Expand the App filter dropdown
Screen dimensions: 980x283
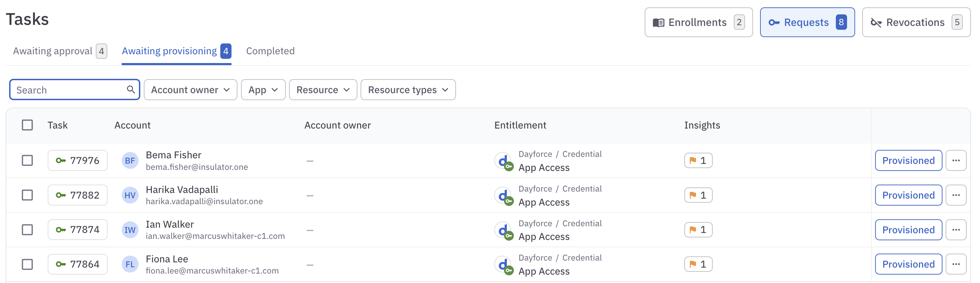263,90
